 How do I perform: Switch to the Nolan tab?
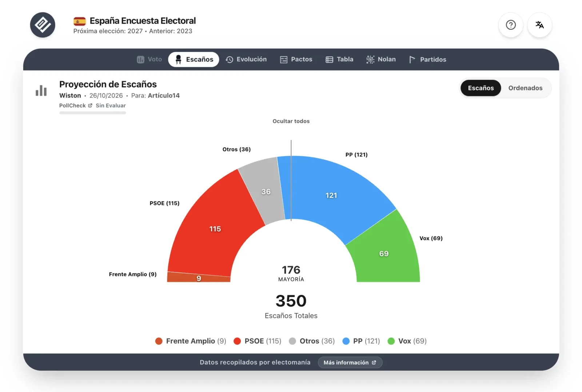381,59
